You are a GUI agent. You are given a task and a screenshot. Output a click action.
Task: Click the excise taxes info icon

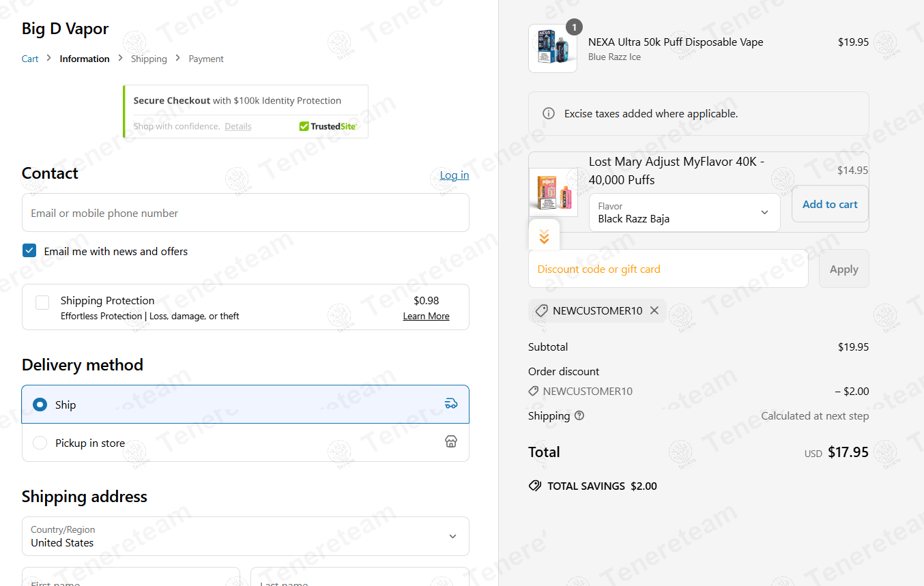(x=549, y=113)
